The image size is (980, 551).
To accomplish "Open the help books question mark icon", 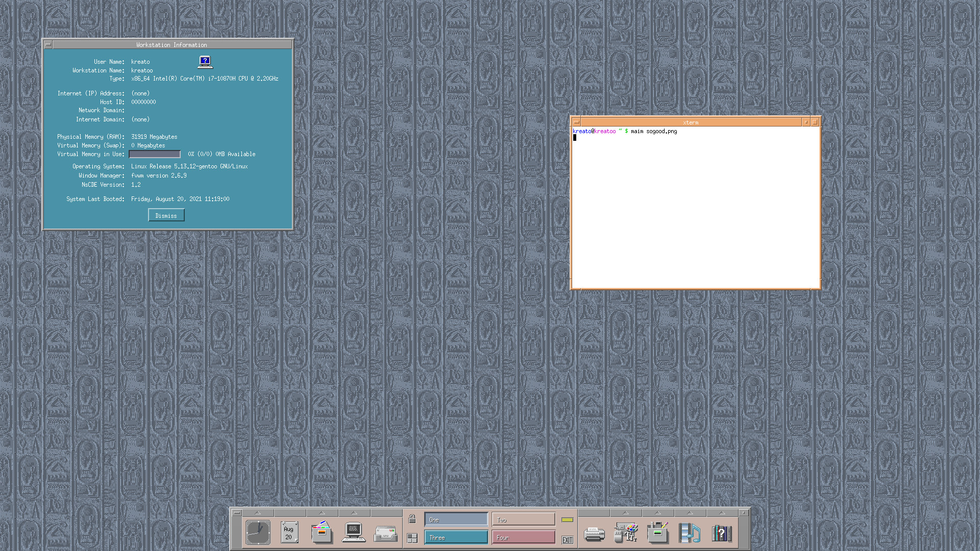I will click(722, 534).
